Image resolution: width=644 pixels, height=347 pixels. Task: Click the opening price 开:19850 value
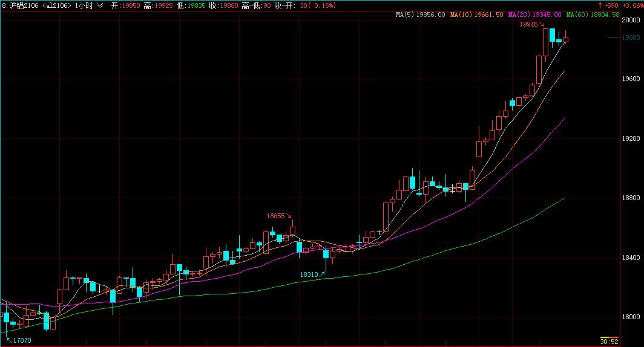pos(126,5)
